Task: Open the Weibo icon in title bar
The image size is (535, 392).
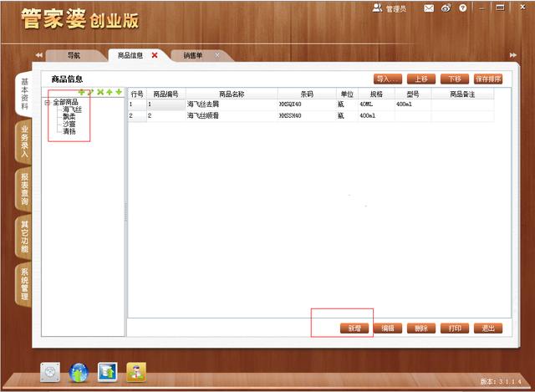Action: tap(446, 8)
